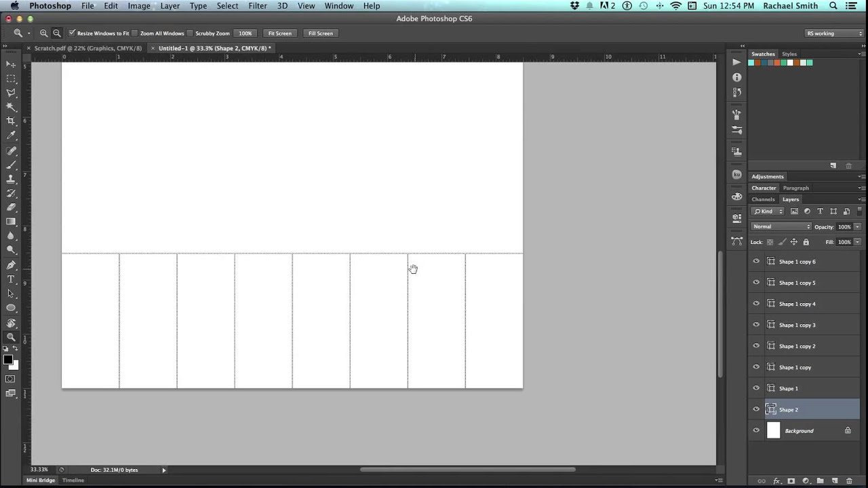Hide the Shape 1 copy 2 layer
The width and height of the screenshot is (868, 488).
click(x=756, y=346)
